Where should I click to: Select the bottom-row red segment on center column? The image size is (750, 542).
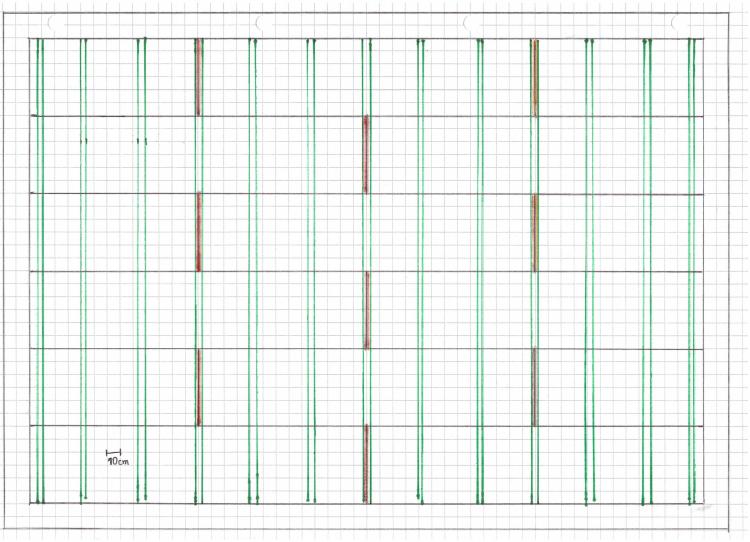(366, 464)
